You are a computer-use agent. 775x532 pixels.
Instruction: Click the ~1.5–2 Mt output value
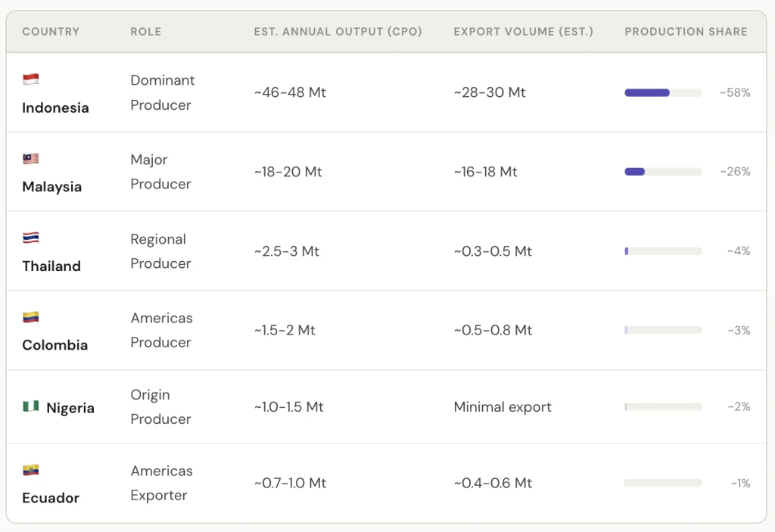tap(285, 330)
